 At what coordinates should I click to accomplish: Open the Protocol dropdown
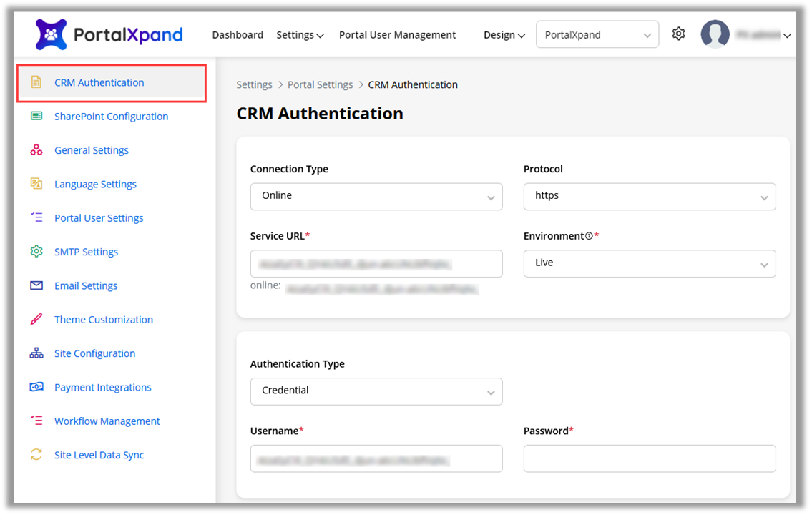650,197
